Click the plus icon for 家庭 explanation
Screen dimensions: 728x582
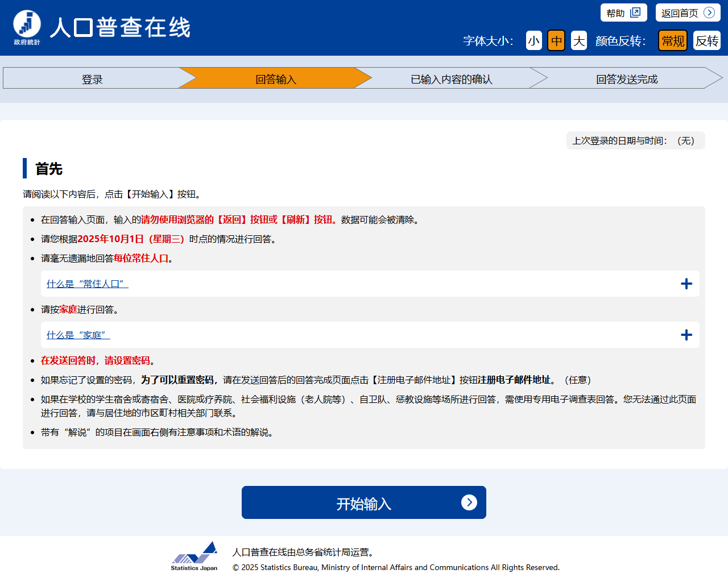(686, 335)
